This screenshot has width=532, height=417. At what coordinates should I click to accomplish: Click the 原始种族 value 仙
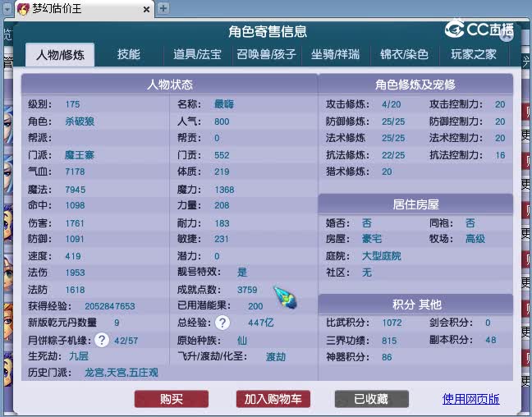pyautogui.click(x=242, y=341)
